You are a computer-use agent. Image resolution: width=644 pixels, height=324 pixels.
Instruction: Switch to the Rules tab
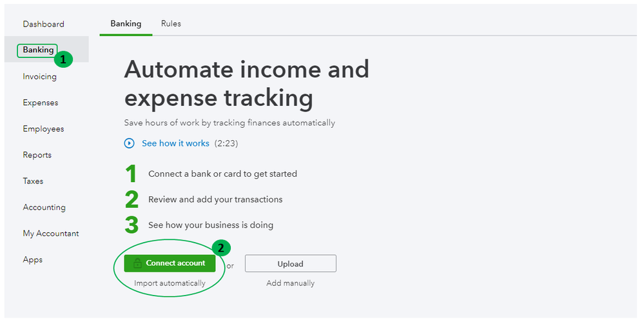coord(171,24)
